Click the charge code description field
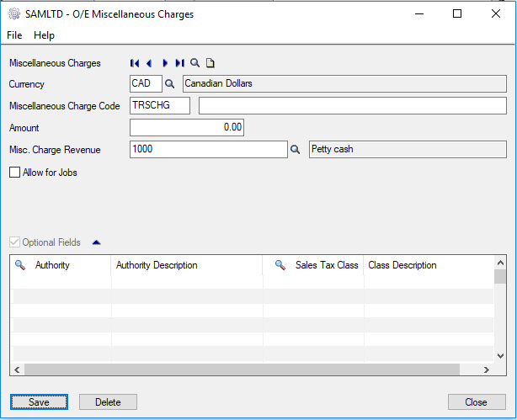The image size is (517, 420). tap(353, 105)
